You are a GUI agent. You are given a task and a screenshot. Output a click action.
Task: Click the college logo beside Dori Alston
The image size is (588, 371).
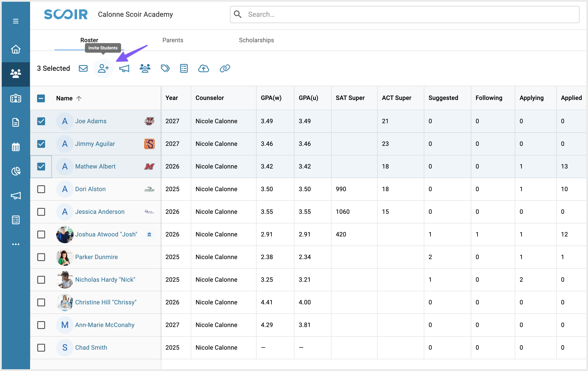point(149,189)
